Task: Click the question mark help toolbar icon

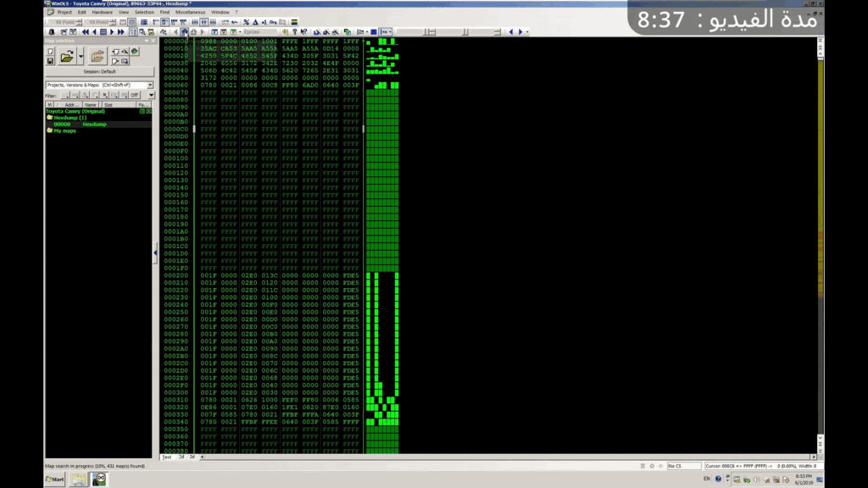Action: [x=294, y=32]
